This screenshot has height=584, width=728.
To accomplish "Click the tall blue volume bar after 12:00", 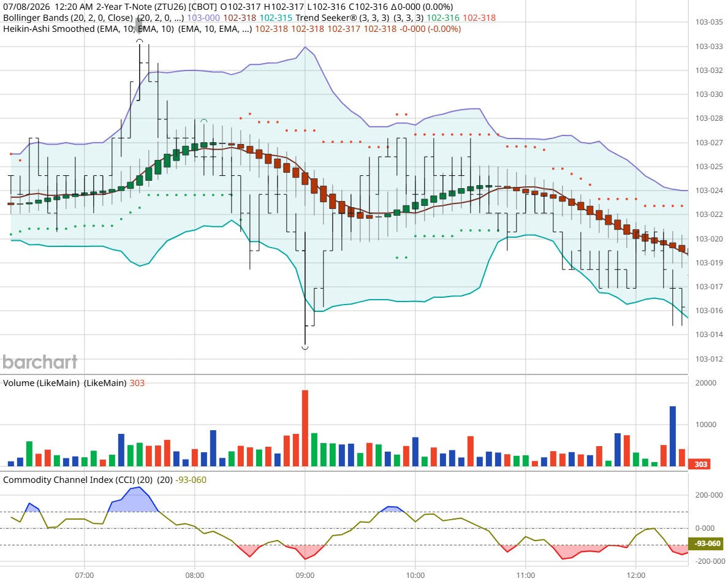I will click(673, 436).
